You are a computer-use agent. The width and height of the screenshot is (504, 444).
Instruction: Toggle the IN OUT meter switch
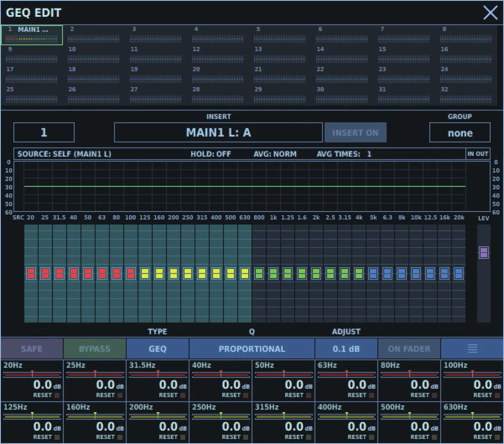(478, 154)
